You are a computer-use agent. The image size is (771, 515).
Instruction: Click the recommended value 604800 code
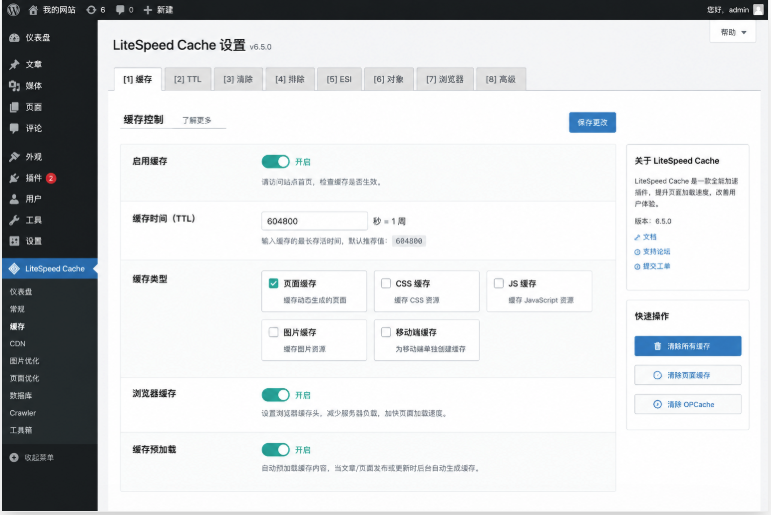409,242
